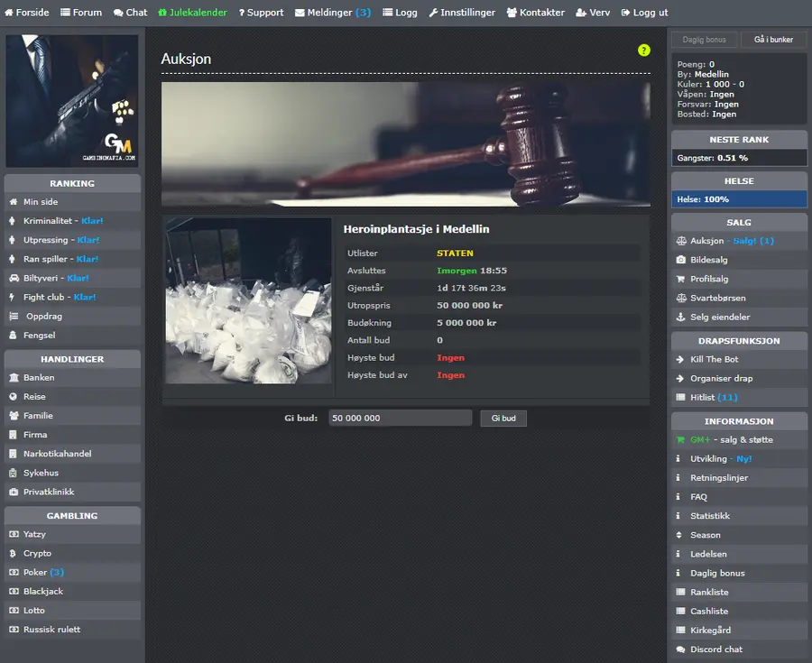Click the Crypto bitcoin icon

(13, 553)
